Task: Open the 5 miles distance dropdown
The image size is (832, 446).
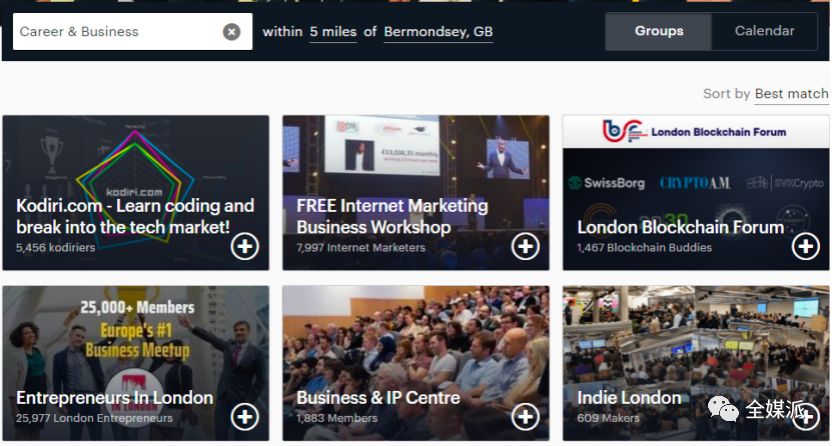Action: [333, 32]
